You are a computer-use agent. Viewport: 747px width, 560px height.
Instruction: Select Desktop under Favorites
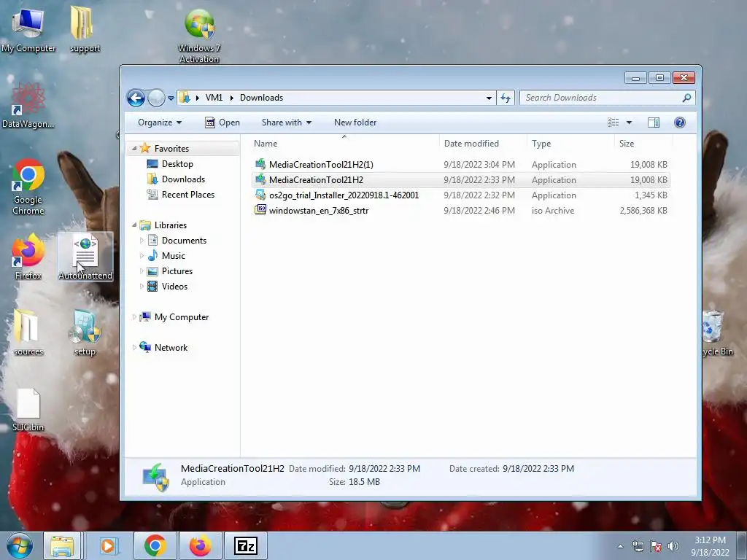[177, 164]
